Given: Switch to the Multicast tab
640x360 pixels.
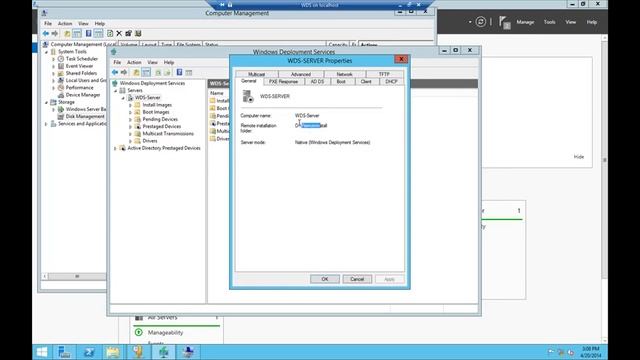Looking at the screenshot, I should click(257, 74).
